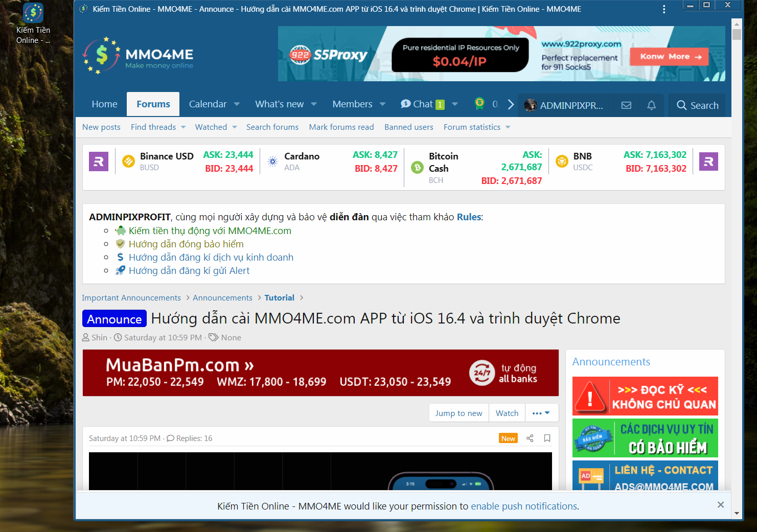The image size is (757, 532).
Task: Share the post via share icon
Action: pyautogui.click(x=530, y=438)
